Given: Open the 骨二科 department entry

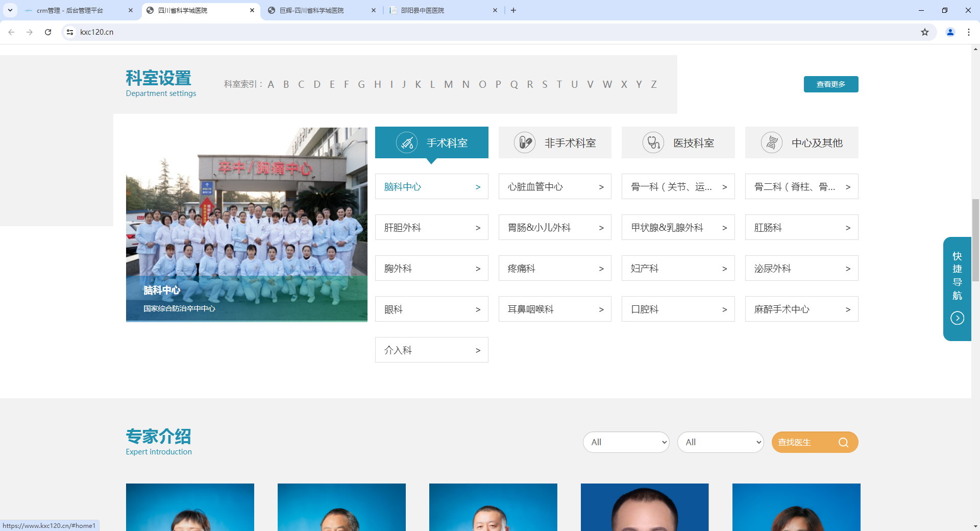Looking at the screenshot, I should coord(802,186).
